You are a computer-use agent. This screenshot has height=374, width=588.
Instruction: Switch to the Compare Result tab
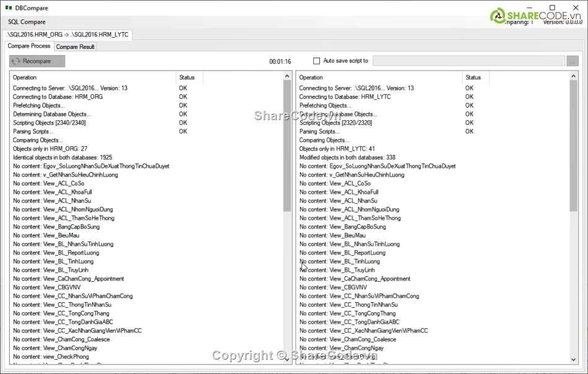coord(75,47)
